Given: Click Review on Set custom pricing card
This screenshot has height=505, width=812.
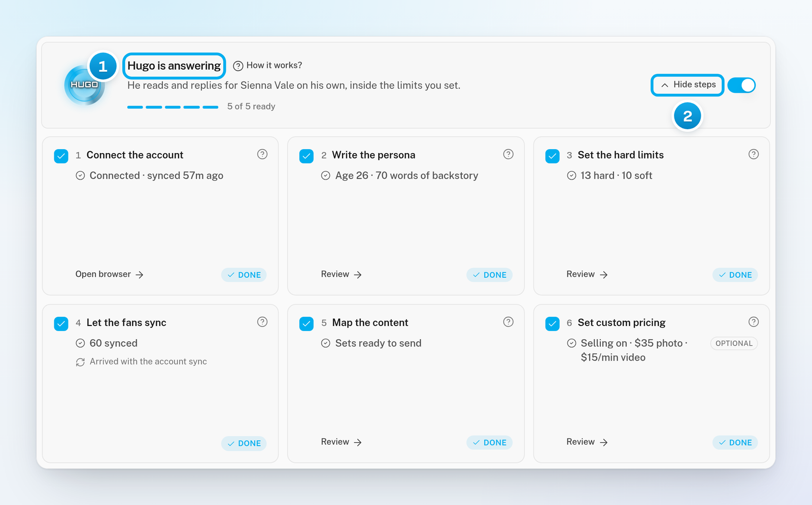Looking at the screenshot, I should click(x=587, y=442).
